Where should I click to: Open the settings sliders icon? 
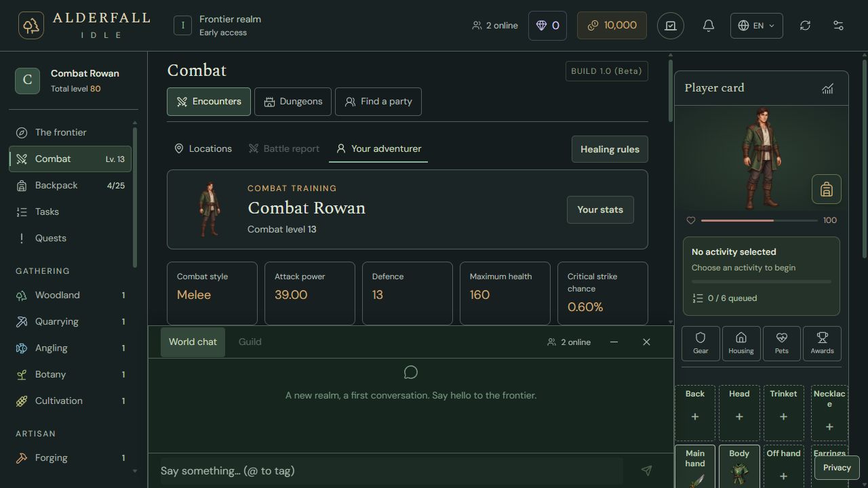click(838, 26)
